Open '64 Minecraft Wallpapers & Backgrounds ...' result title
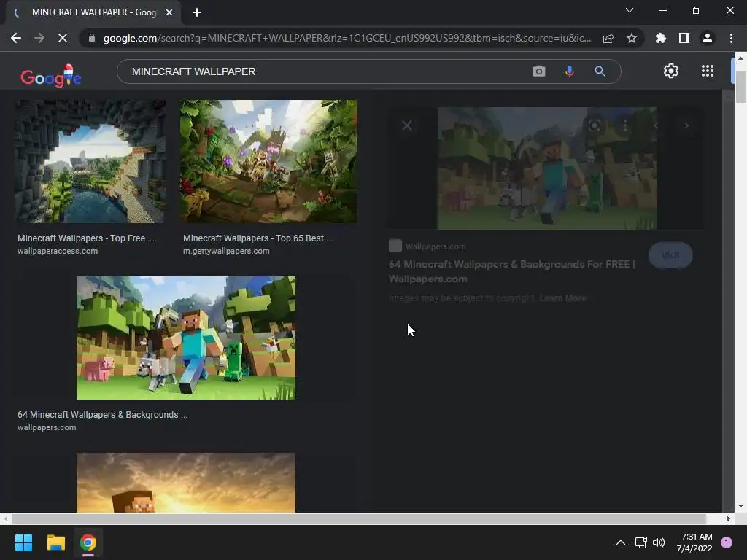This screenshot has width=747, height=560. click(102, 415)
